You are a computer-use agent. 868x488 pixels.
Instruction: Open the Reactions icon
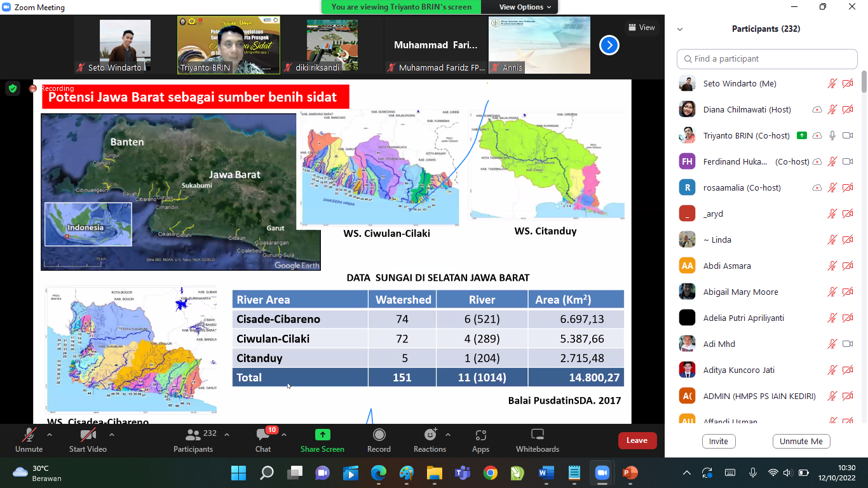point(430,436)
